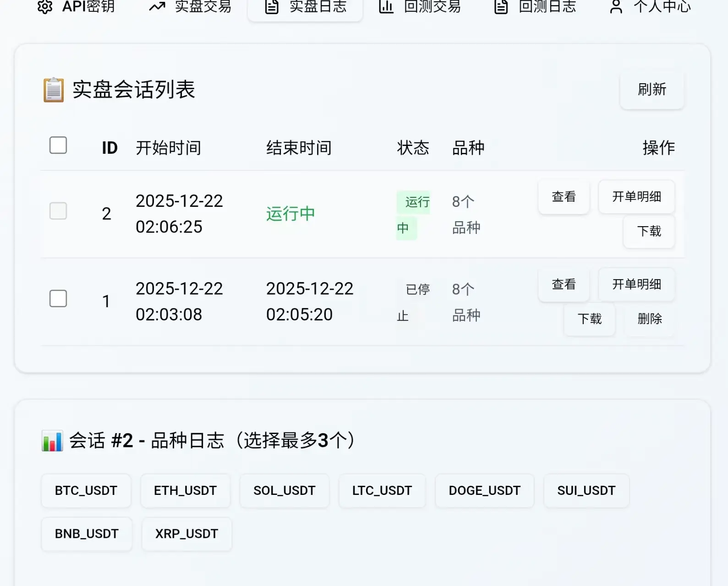Screen dimensions: 728x586
Task: Select the XRP_USDT symbol chip
Action: (186, 534)
